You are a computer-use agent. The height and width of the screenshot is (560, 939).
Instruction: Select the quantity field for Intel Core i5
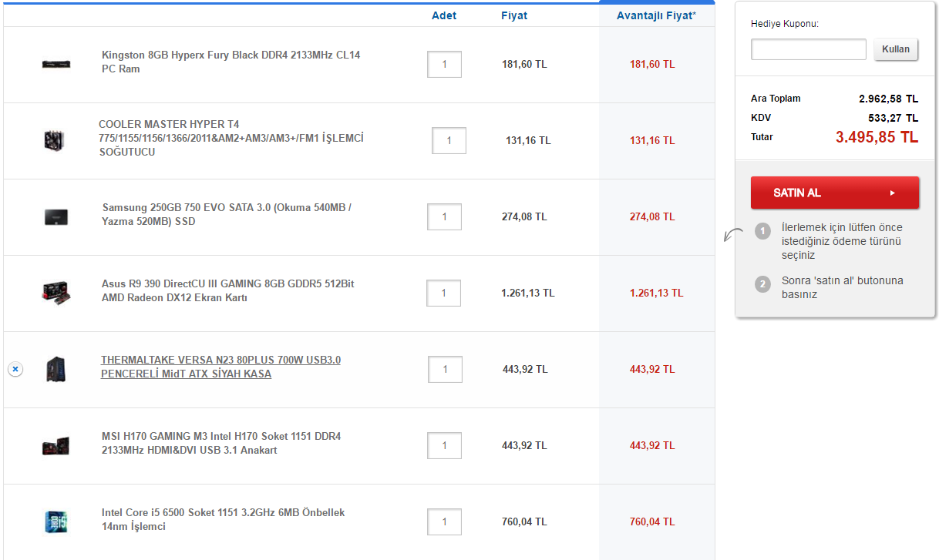click(x=444, y=521)
